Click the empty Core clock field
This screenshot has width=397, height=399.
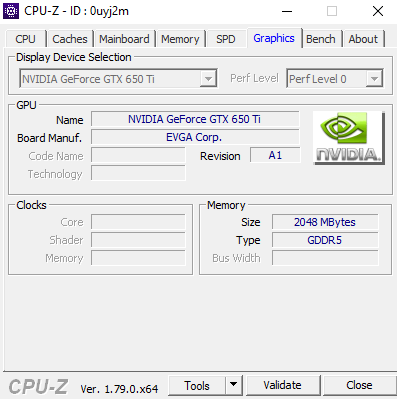click(138, 222)
